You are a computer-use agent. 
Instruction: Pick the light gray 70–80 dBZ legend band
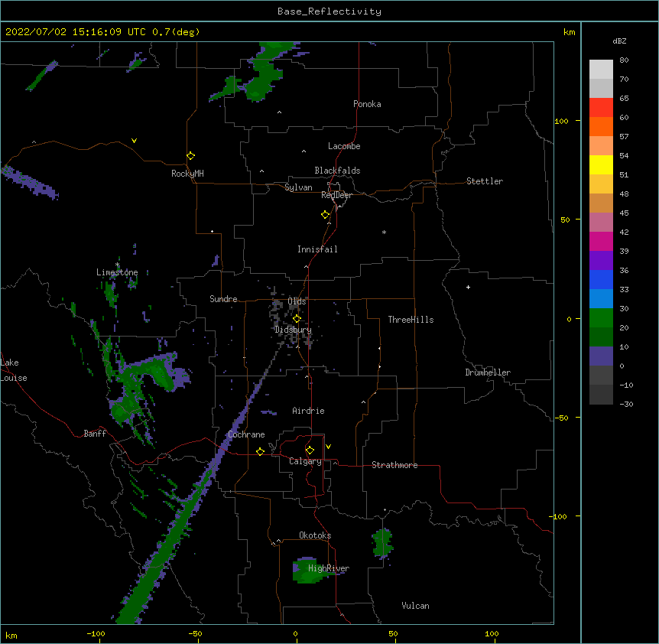pyautogui.click(x=601, y=70)
